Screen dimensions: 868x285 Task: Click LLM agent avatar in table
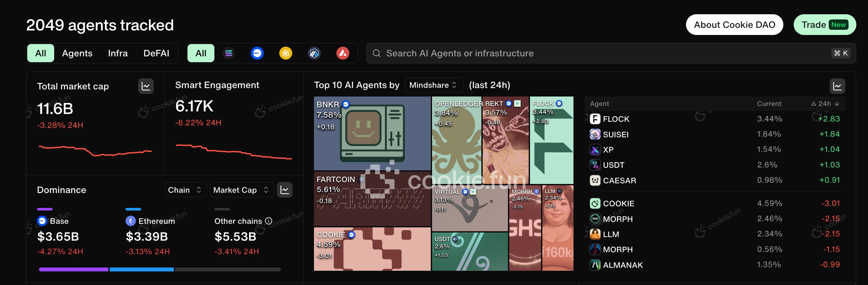[x=595, y=234]
